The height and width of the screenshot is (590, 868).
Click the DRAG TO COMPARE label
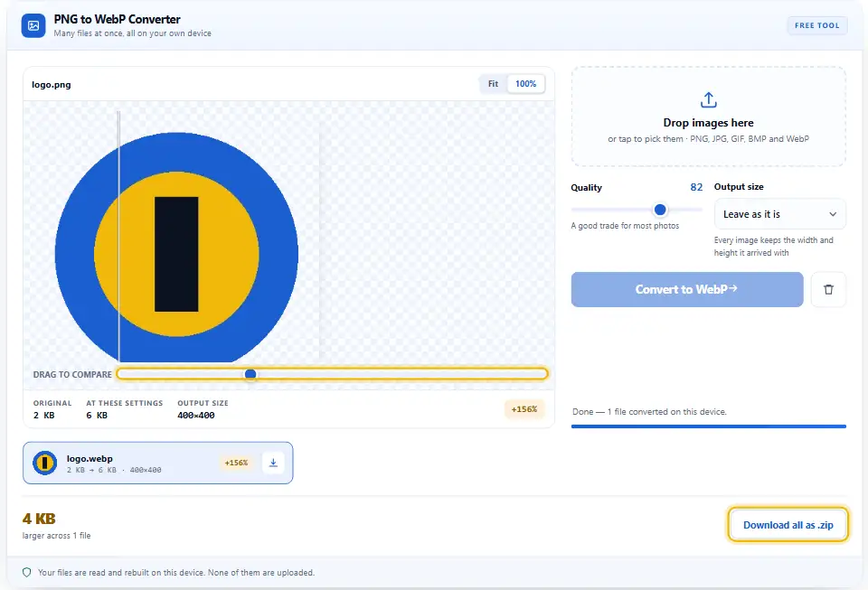pyautogui.click(x=72, y=374)
